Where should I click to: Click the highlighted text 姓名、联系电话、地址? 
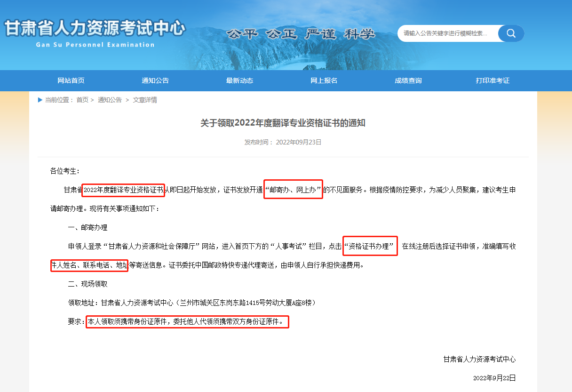click(x=89, y=265)
